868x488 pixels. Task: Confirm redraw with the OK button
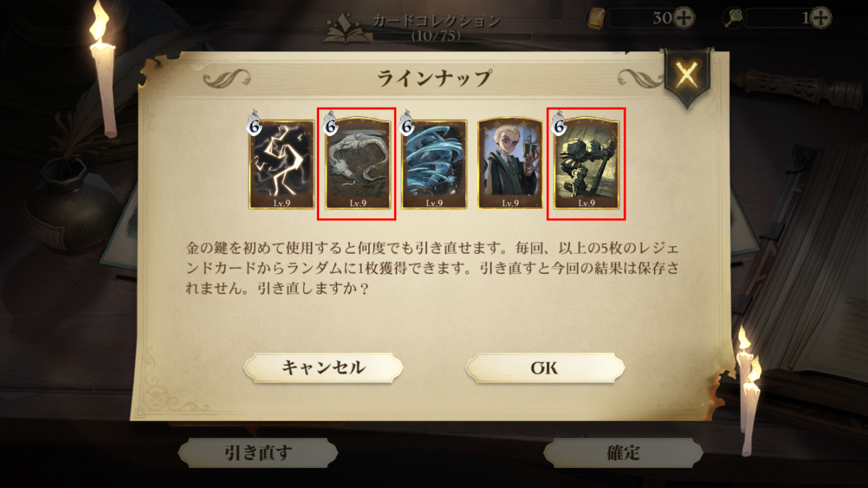[545, 367]
